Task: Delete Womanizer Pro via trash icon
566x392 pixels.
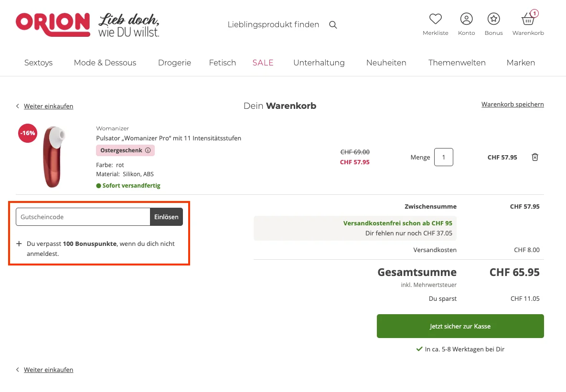Action: (535, 157)
